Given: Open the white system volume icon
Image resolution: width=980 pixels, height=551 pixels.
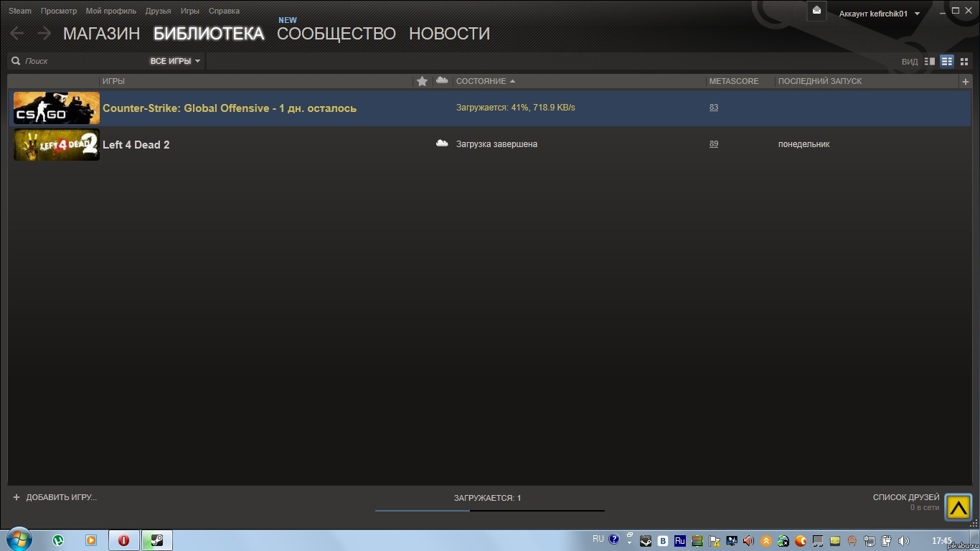Looking at the screenshot, I should click(x=903, y=541).
